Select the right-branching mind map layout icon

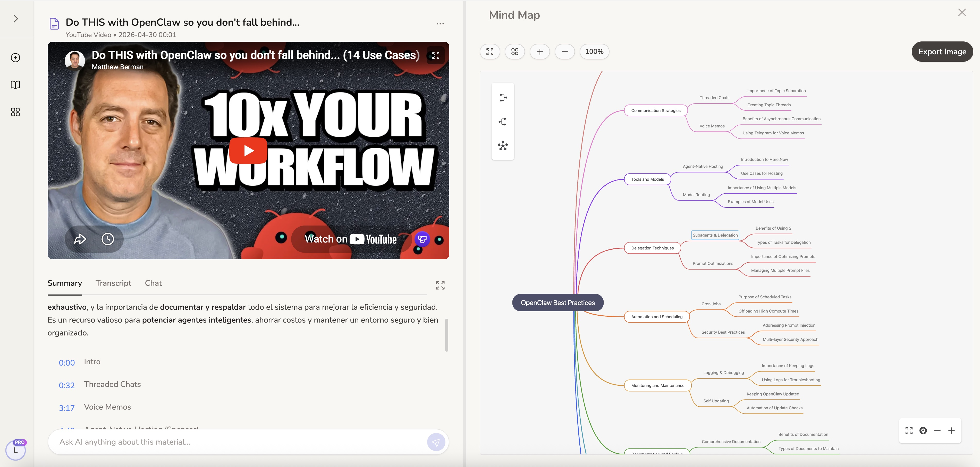pos(503,98)
